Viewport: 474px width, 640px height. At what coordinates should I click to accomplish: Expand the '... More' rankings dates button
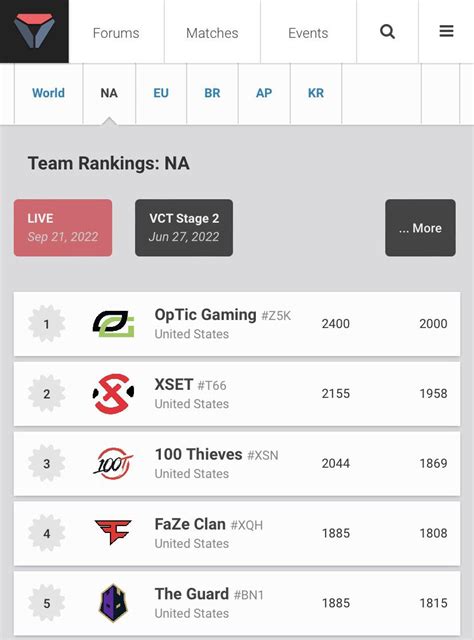point(420,228)
